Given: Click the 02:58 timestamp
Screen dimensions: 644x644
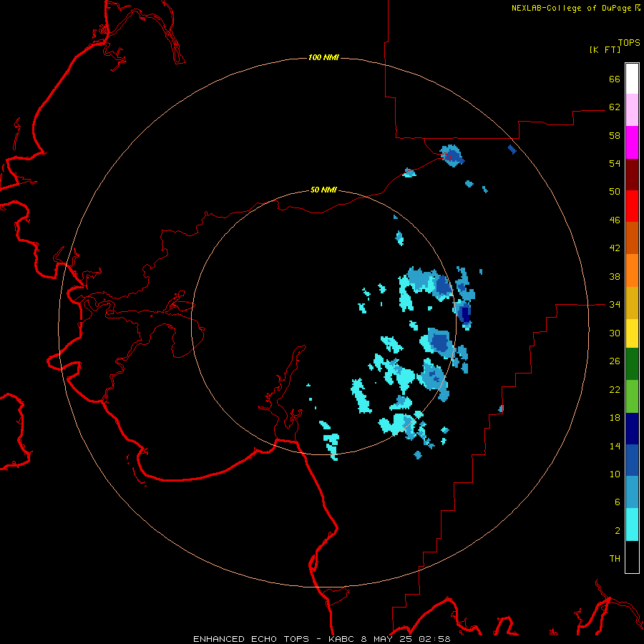Looking at the screenshot, I should click(x=434, y=639).
